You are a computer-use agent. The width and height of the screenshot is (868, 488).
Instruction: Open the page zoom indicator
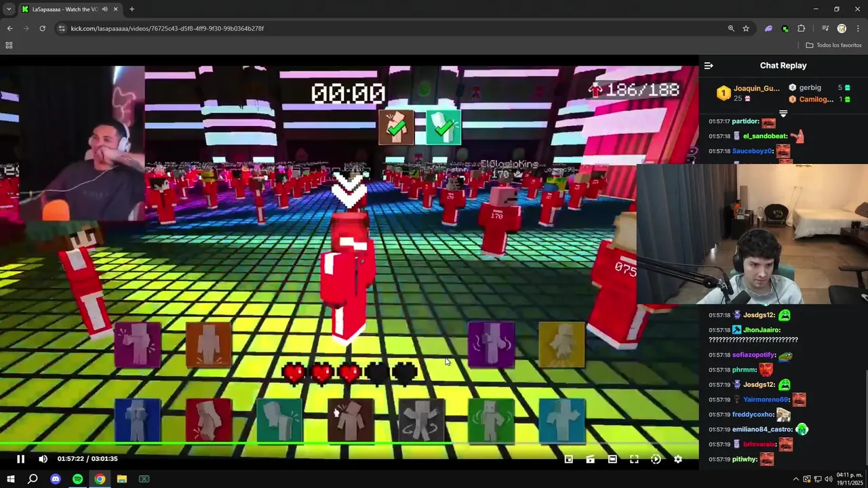pyautogui.click(x=731, y=28)
